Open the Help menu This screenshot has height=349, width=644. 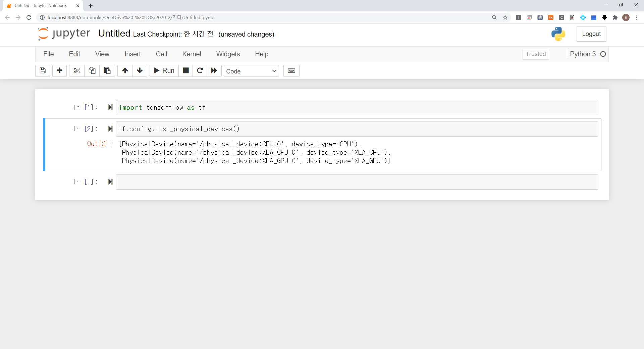click(x=262, y=54)
